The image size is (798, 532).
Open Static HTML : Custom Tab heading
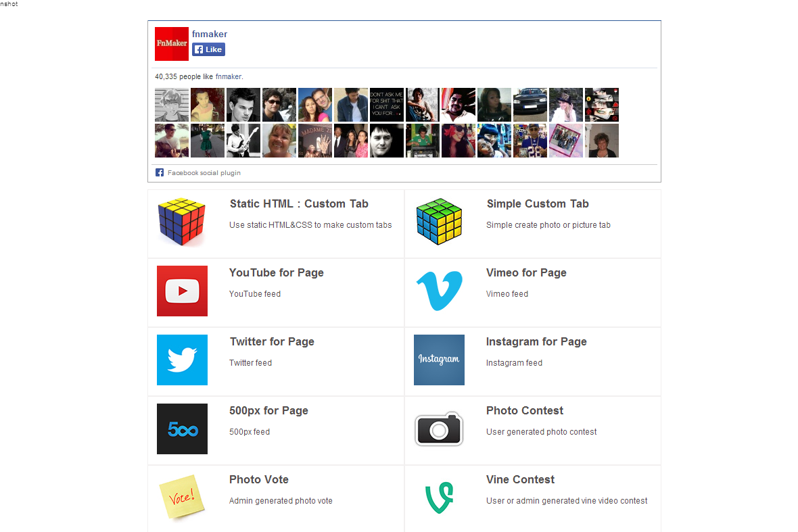tap(299, 204)
